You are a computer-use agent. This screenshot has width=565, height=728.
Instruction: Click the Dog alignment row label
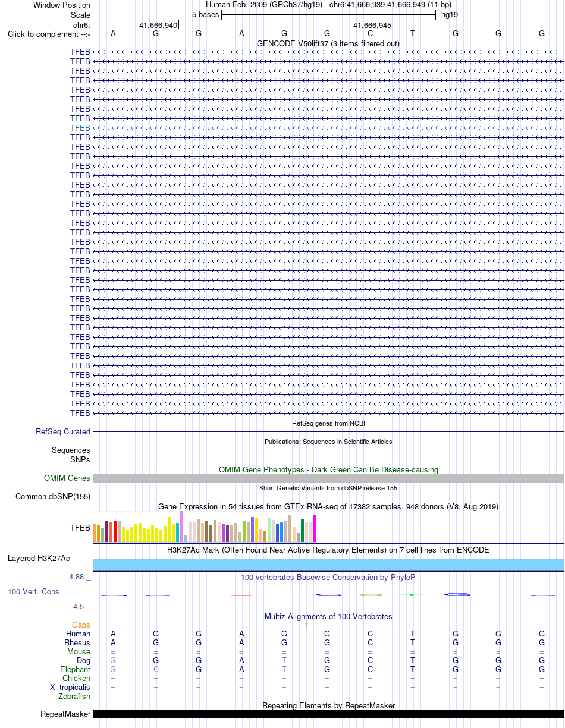point(83,661)
